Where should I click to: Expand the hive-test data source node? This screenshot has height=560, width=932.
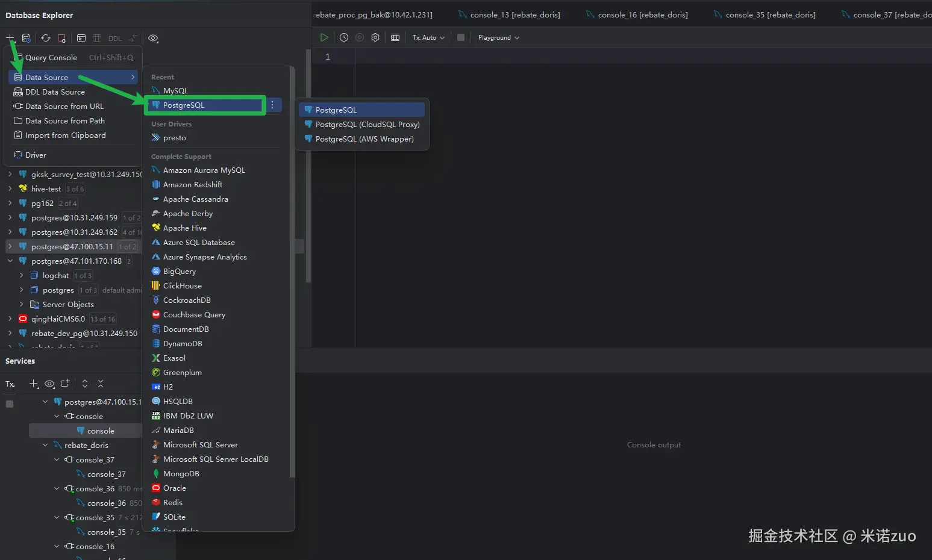10,188
